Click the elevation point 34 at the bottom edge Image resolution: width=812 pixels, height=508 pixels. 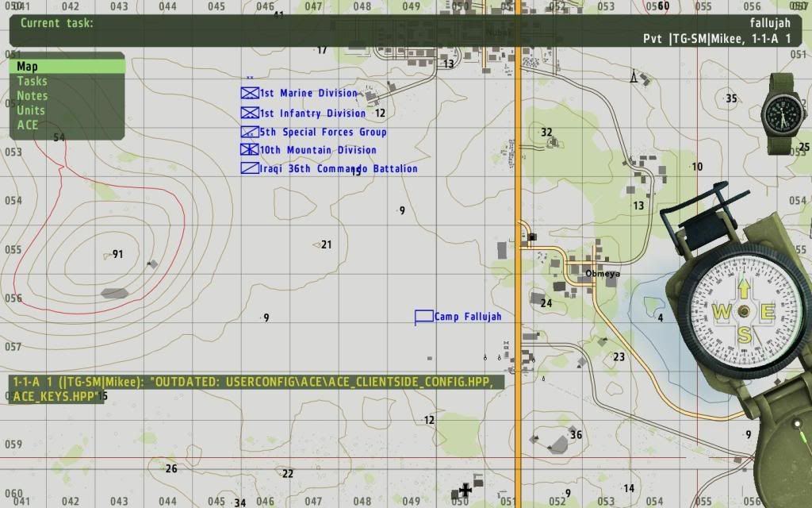coord(239,502)
